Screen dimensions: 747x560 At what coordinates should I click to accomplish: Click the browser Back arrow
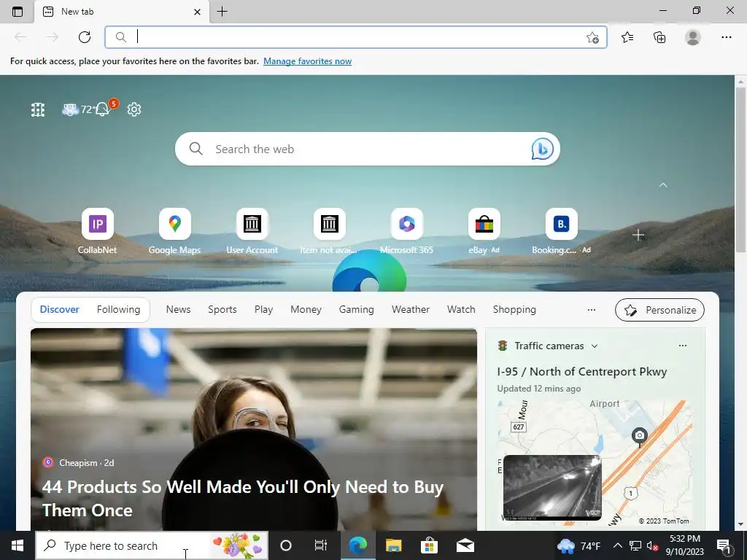point(20,37)
